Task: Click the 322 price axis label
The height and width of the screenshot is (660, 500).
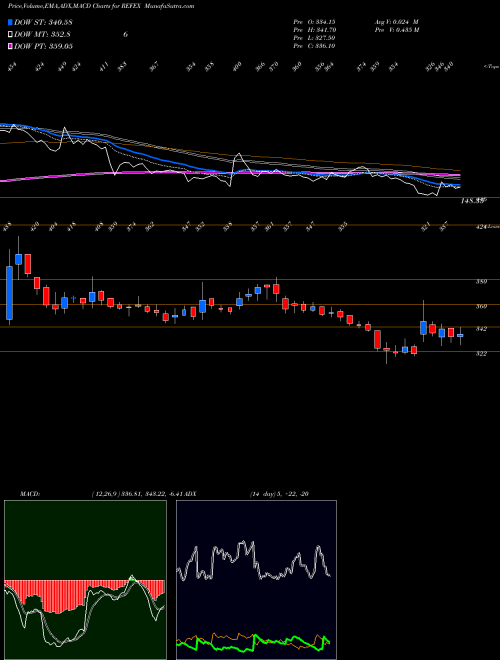Action: coord(481,354)
